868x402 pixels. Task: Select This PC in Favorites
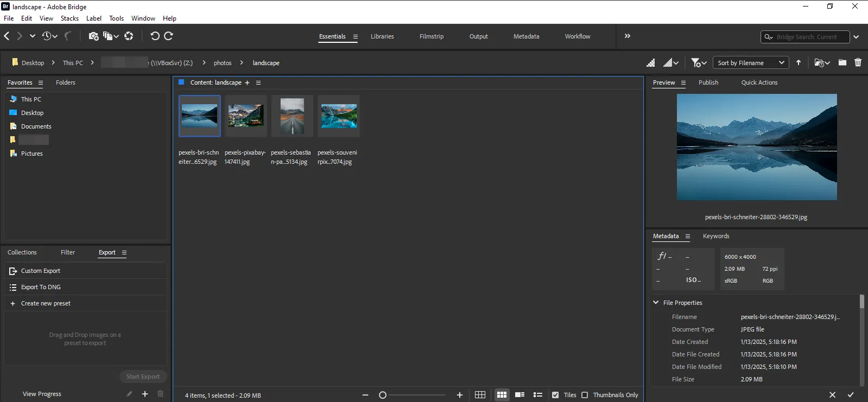pos(31,99)
